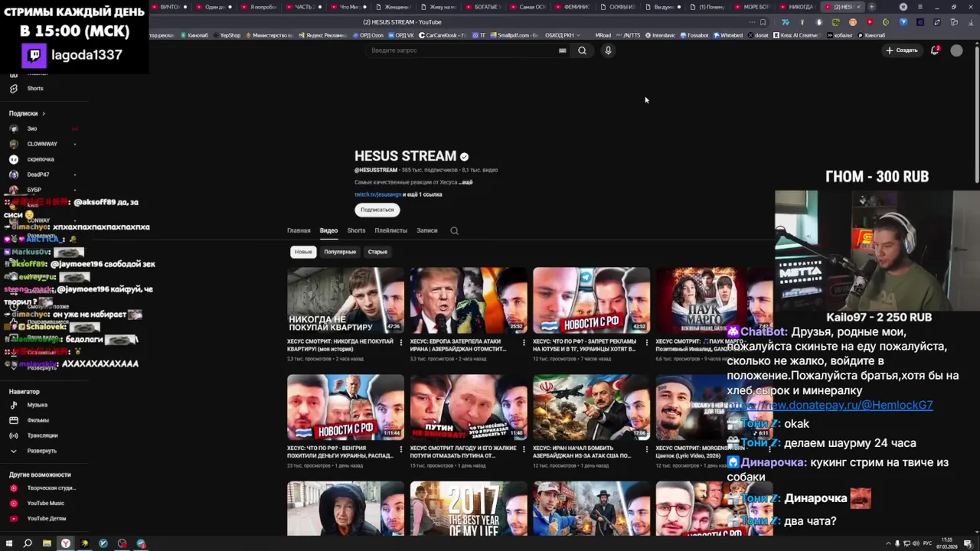Open twitch.tv/jesusavgn channel link
This screenshot has width=980, height=551.
[377, 194]
